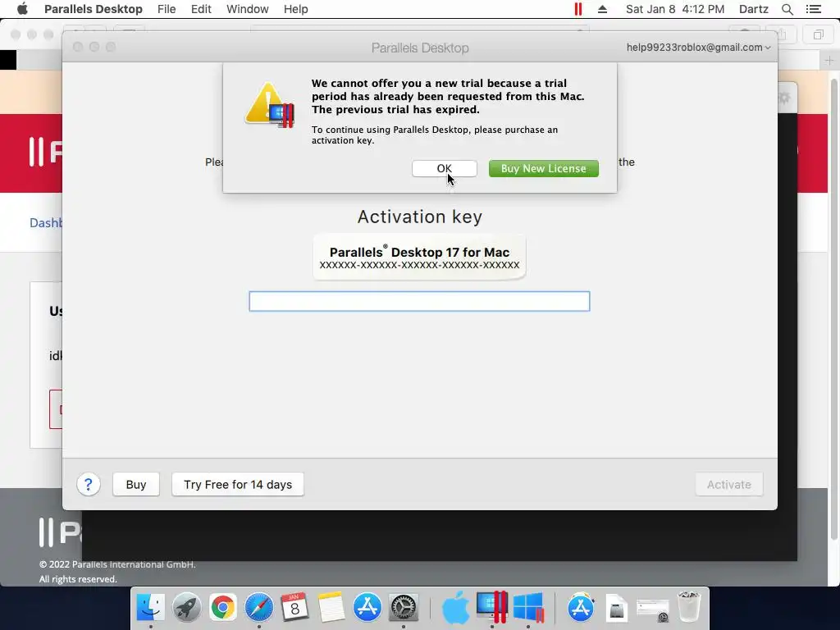Click the Parallels Desktop 17 for Mac key sample
Image resolution: width=840 pixels, height=630 pixels.
pyautogui.click(x=419, y=257)
